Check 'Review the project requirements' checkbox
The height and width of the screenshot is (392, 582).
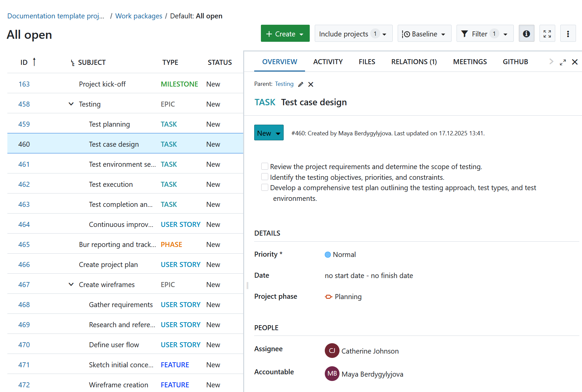(x=265, y=166)
